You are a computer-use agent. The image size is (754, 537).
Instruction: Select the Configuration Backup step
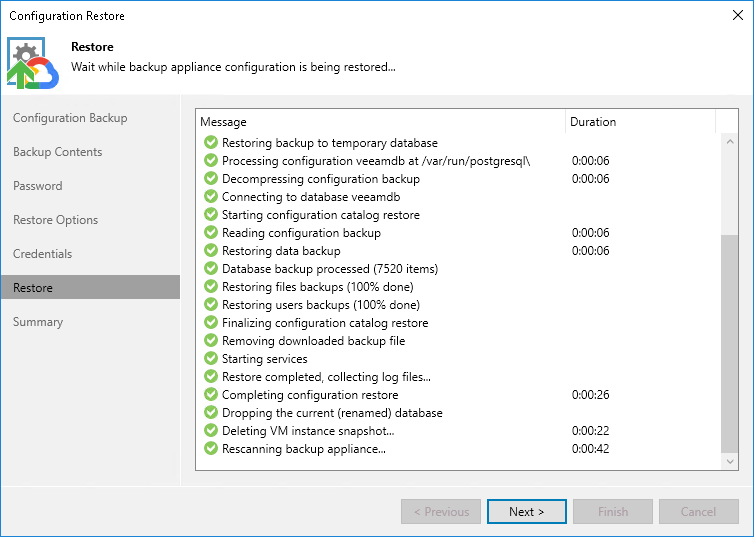(x=70, y=118)
